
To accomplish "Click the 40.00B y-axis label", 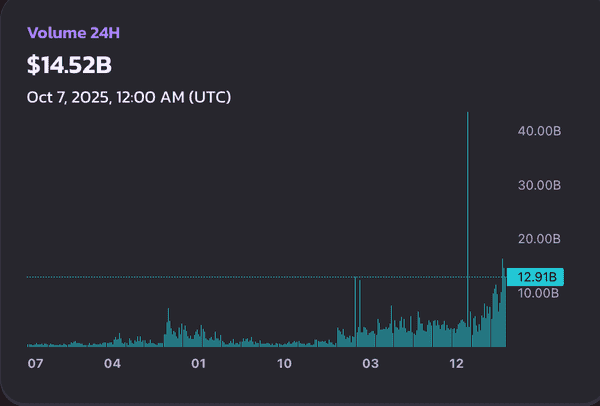I will click(538, 131).
